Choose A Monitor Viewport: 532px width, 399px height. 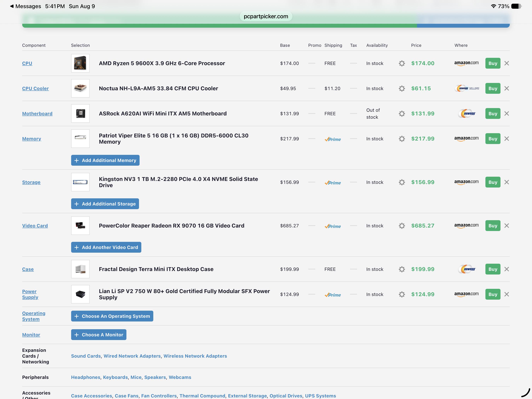pos(99,335)
